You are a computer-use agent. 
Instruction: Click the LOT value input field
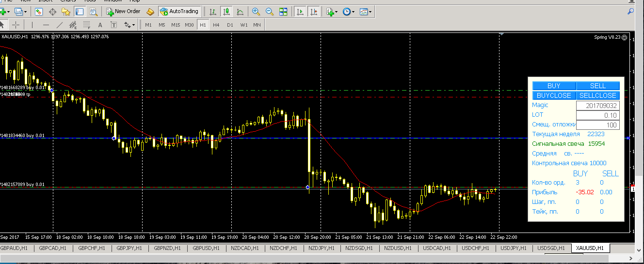click(597, 115)
